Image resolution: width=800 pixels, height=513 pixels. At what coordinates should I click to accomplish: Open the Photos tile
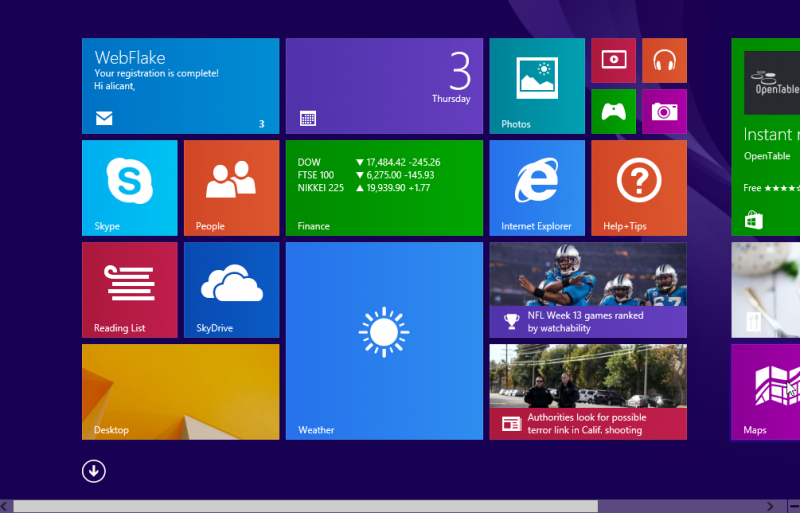(x=537, y=86)
